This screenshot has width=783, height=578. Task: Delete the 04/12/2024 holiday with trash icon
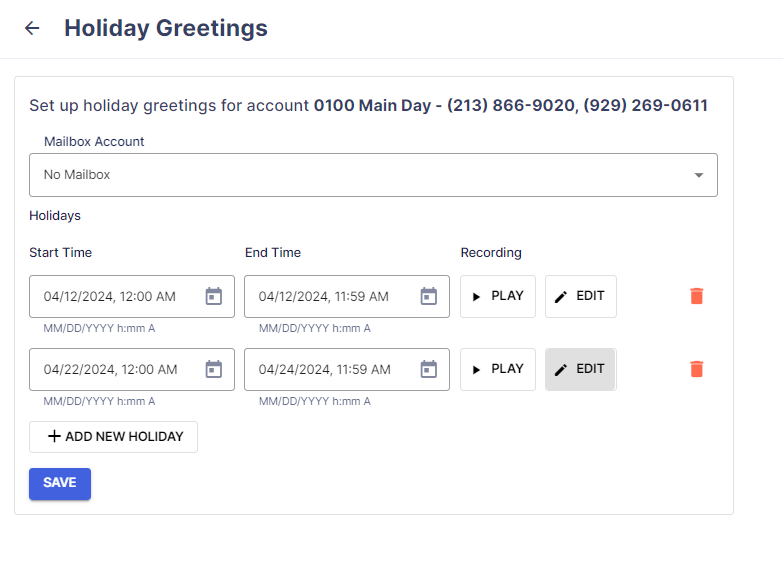point(697,296)
